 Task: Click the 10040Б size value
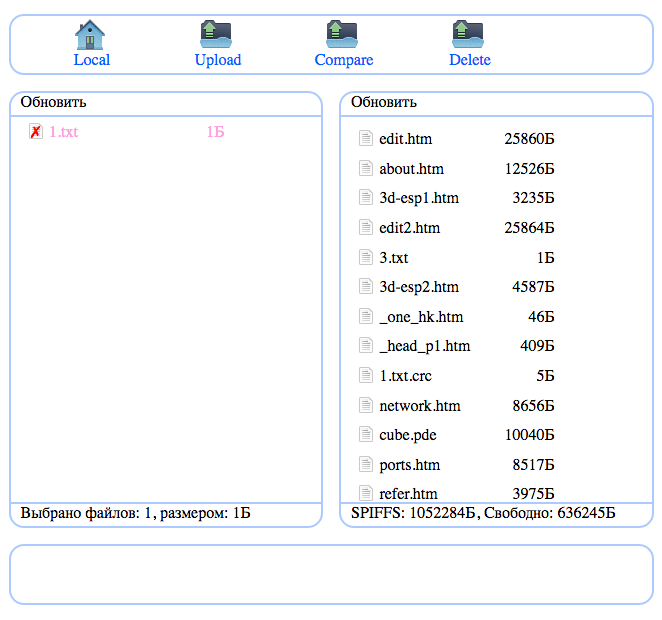(x=529, y=435)
